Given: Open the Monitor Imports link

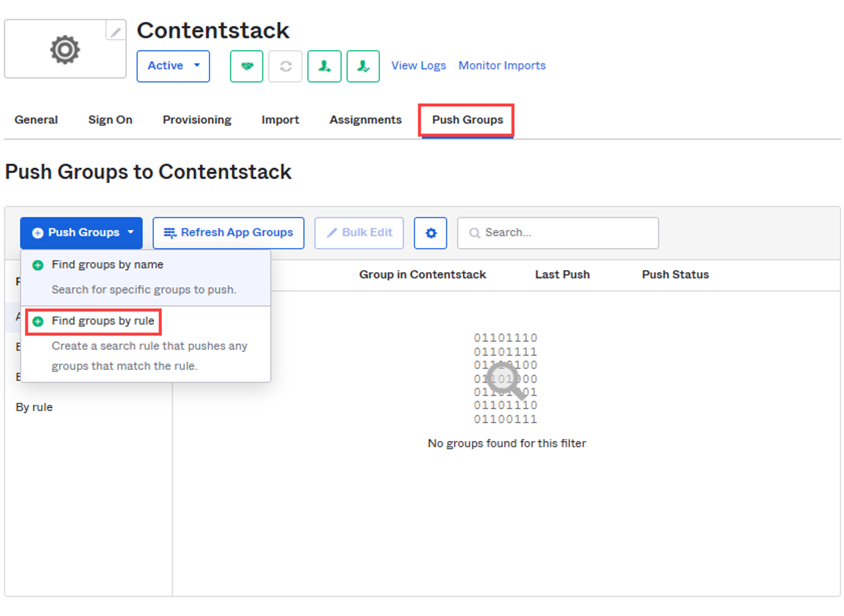Looking at the screenshot, I should 502,66.
